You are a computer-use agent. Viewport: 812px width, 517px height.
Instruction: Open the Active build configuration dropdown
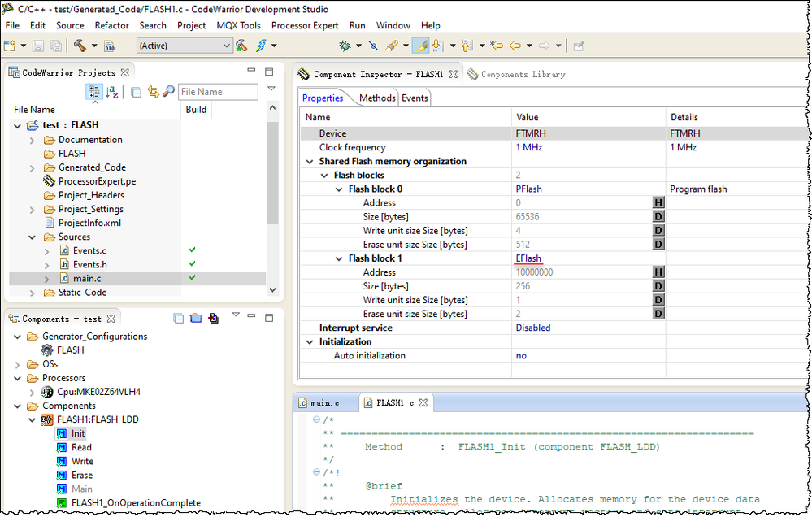[185, 46]
